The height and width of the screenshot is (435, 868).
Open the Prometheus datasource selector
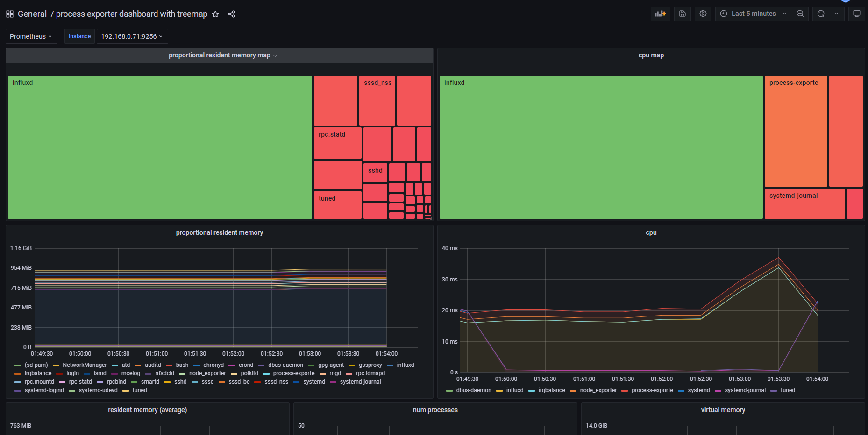coord(31,36)
